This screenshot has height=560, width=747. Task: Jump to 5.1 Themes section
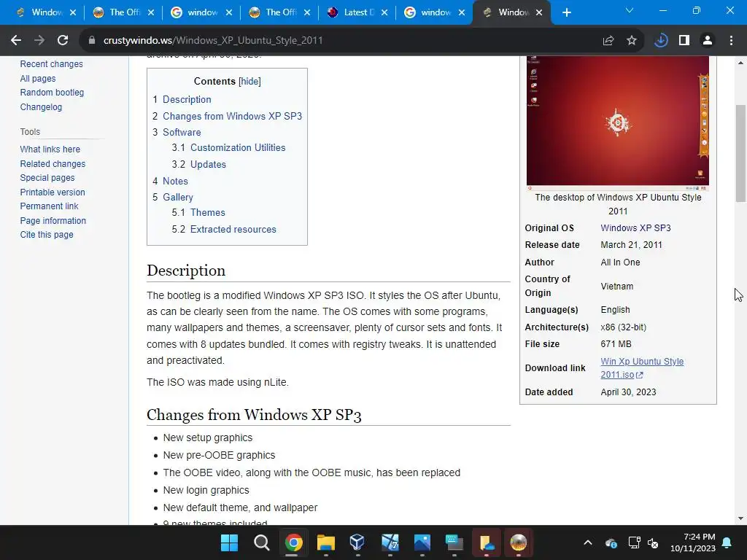coord(208,212)
